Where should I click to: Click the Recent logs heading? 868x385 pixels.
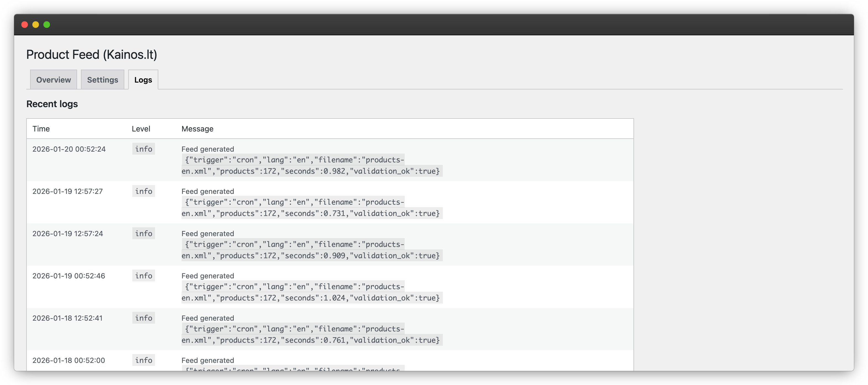[x=52, y=104]
